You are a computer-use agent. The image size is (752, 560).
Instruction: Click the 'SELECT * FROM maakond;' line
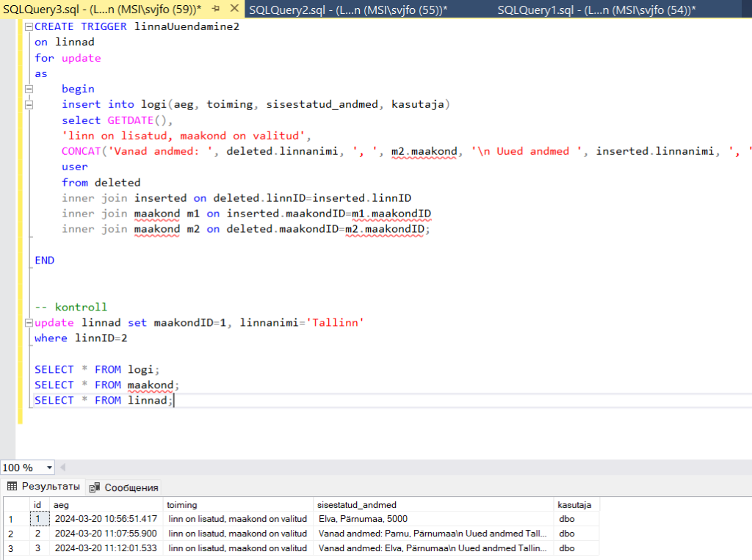(106, 385)
